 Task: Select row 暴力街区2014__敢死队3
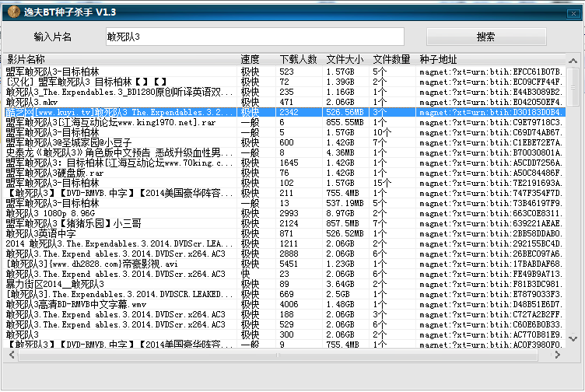pyautogui.click(x=284, y=284)
